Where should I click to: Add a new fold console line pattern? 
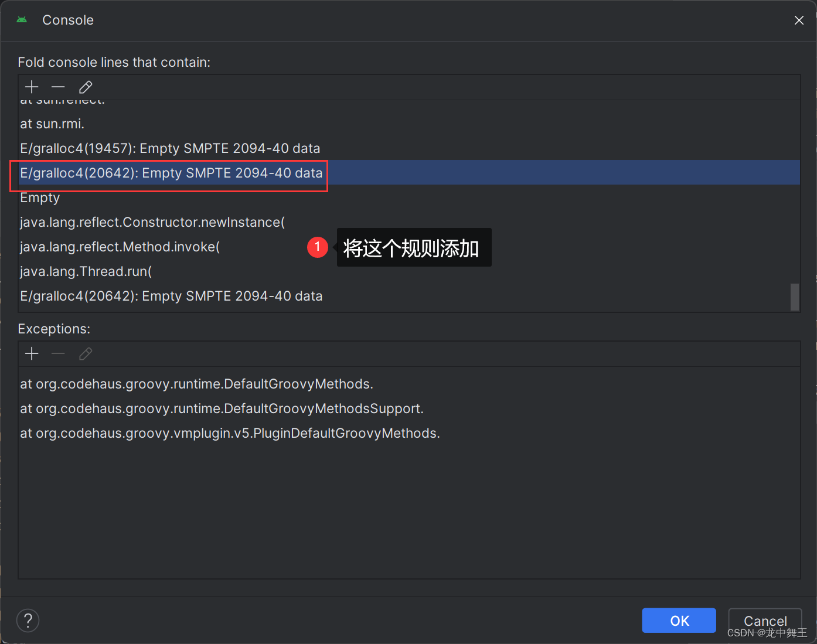point(32,87)
